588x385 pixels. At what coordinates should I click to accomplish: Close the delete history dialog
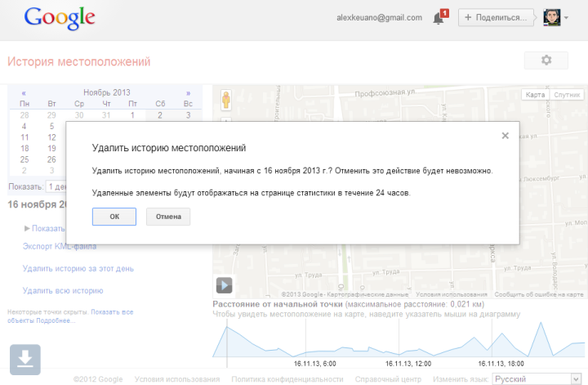[506, 136]
